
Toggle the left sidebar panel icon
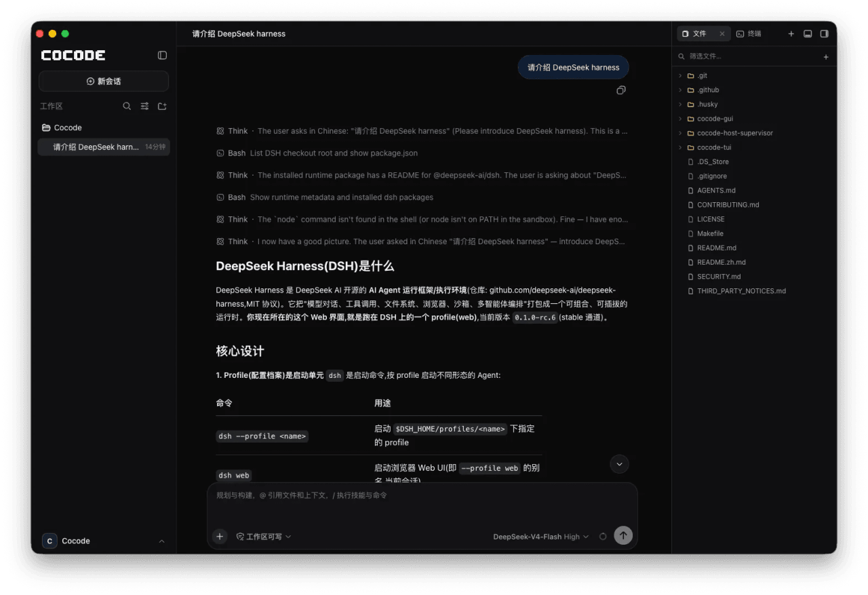tap(162, 55)
